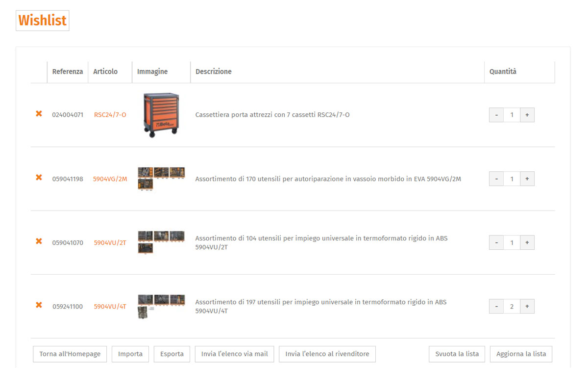
Task: Click quantity field of 5904VU/2T row
Action: pyautogui.click(x=512, y=242)
